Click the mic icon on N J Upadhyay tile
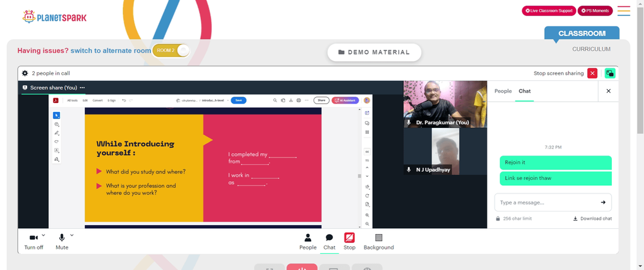The image size is (644, 270). (x=409, y=170)
